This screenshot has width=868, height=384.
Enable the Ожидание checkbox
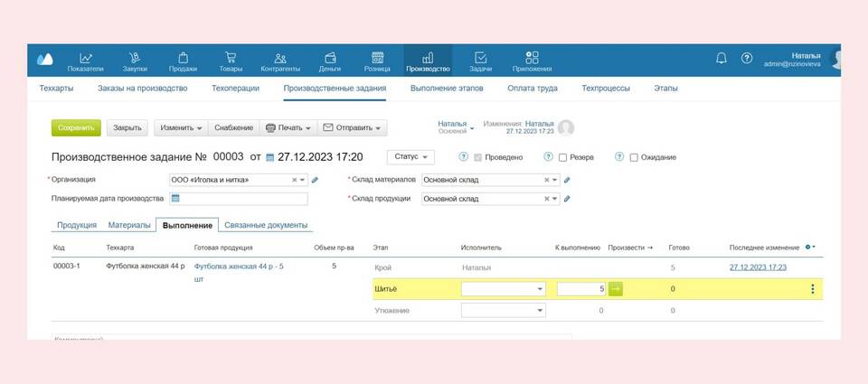(633, 157)
